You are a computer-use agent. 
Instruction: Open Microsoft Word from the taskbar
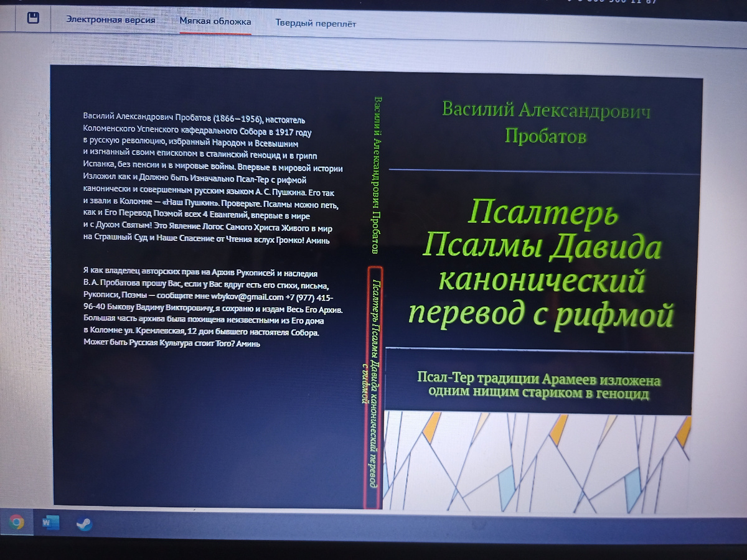point(50,523)
